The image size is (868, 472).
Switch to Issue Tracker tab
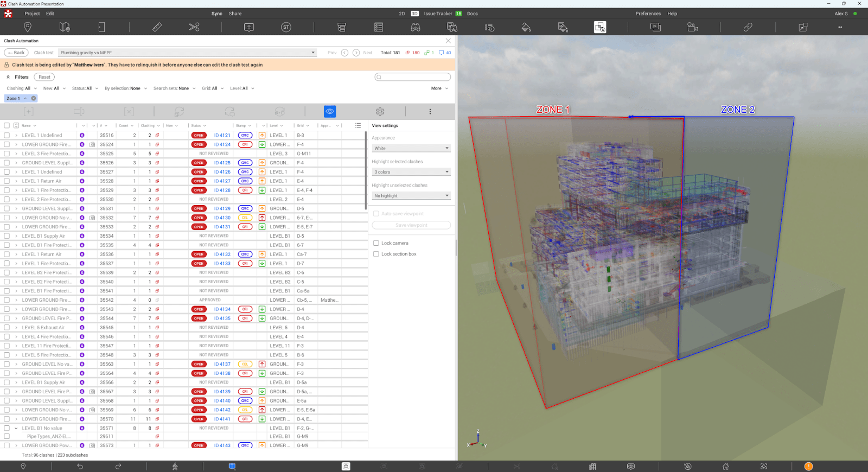[438, 14]
